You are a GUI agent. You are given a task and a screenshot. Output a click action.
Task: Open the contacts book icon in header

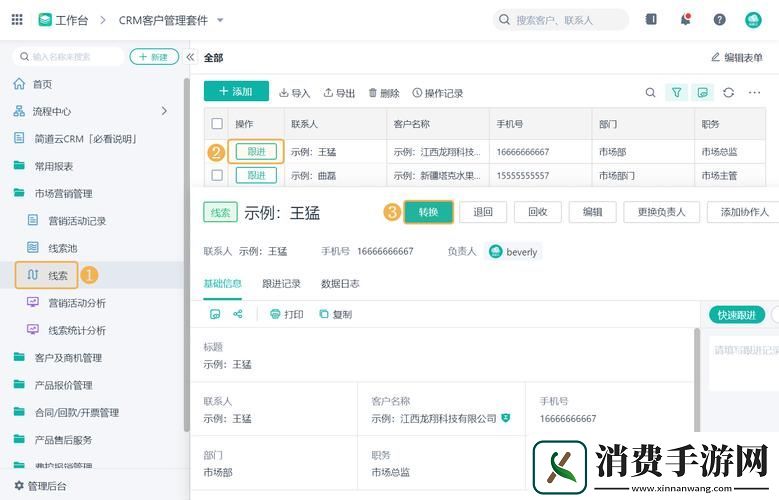(x=651, y=19)
